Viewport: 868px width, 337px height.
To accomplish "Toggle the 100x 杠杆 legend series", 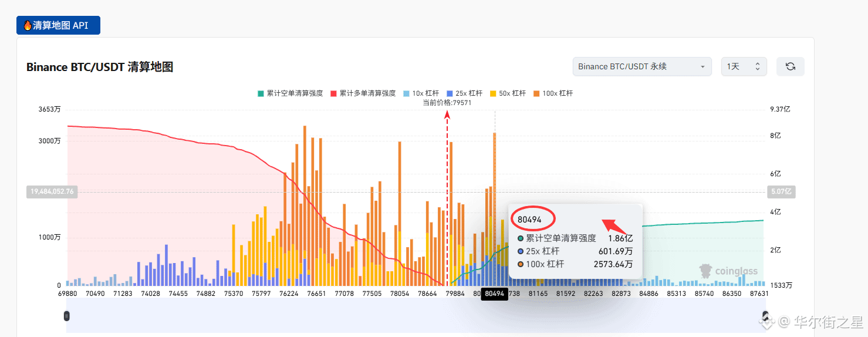I will [553, 93].
